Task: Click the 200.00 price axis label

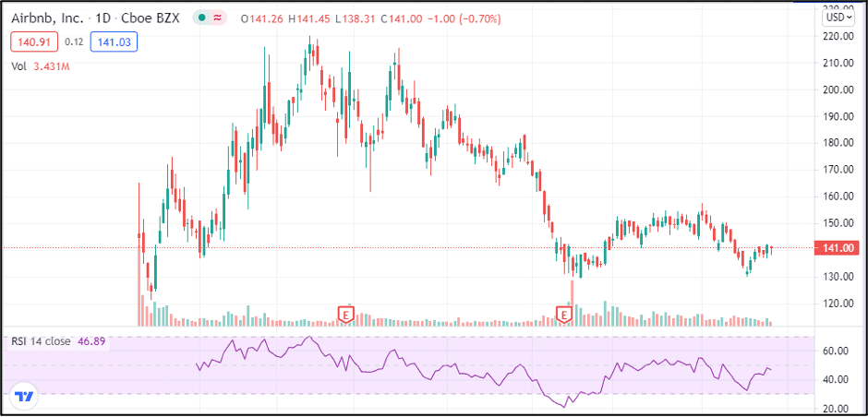Action: click(838, 89)
